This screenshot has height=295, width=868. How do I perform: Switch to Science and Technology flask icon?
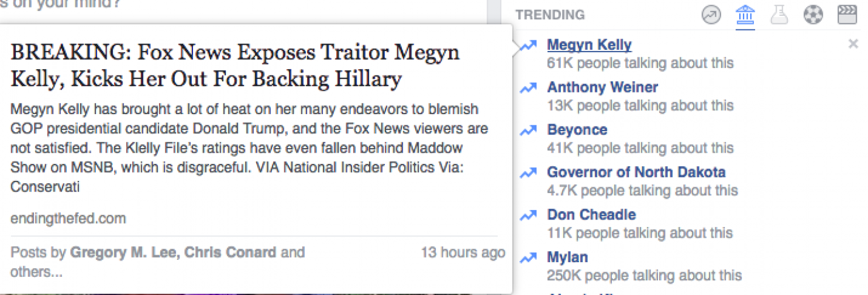point(779,16)
